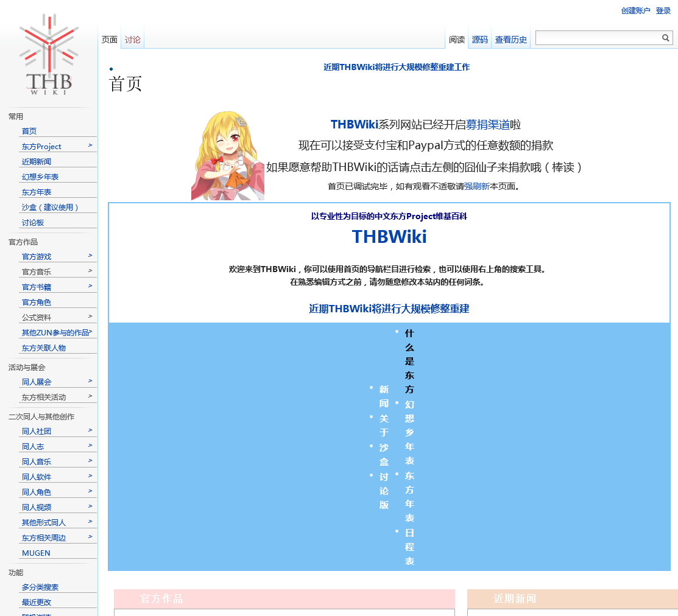Viewport: 678px width, 616px height.
Task: Click the large THBWiki title link
Action: click(389, 237)
